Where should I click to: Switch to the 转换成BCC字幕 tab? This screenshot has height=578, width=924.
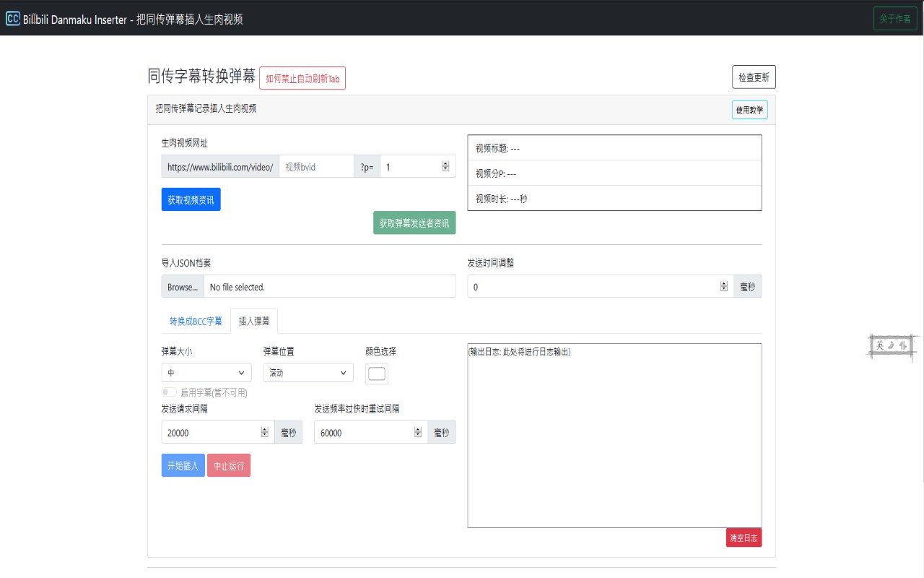coord(195,320)
